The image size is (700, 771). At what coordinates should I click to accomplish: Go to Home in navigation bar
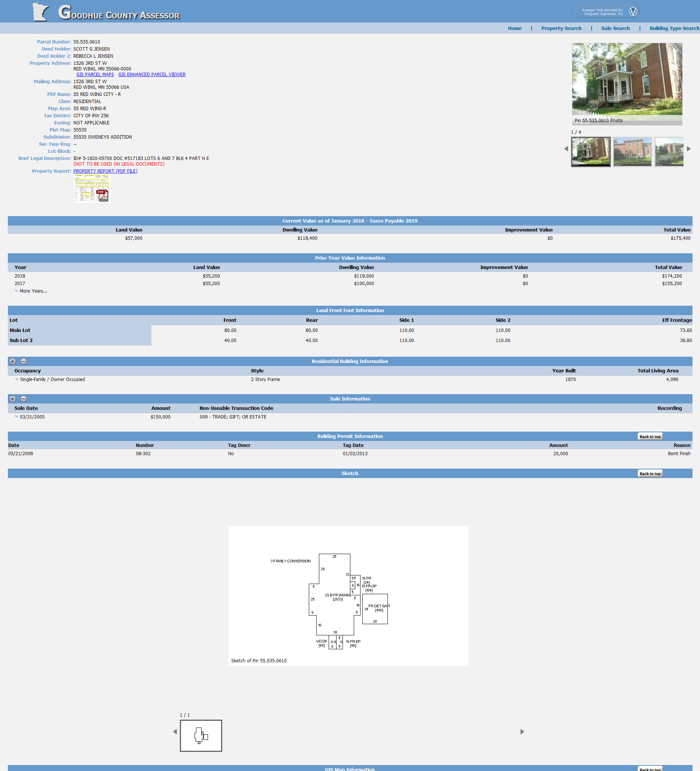(x=515, y=28)
